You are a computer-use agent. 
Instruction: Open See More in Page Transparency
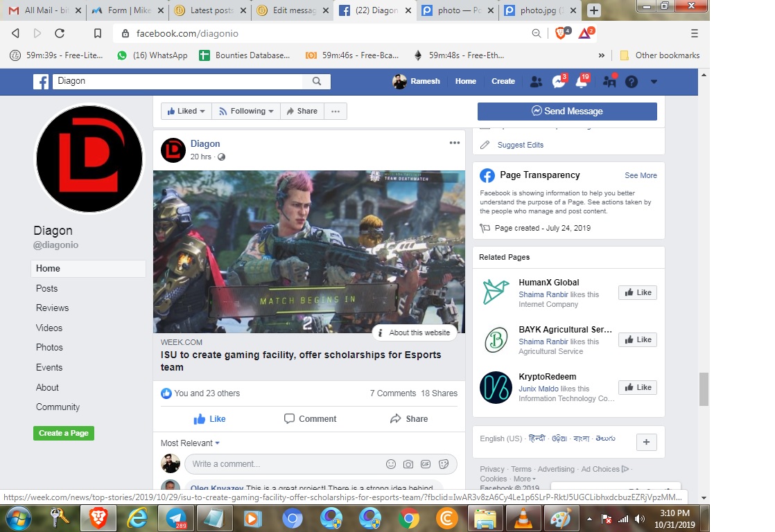641,175
